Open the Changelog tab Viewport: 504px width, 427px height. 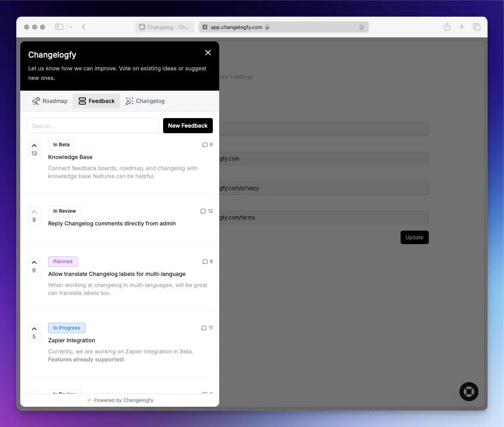point(145,101)
